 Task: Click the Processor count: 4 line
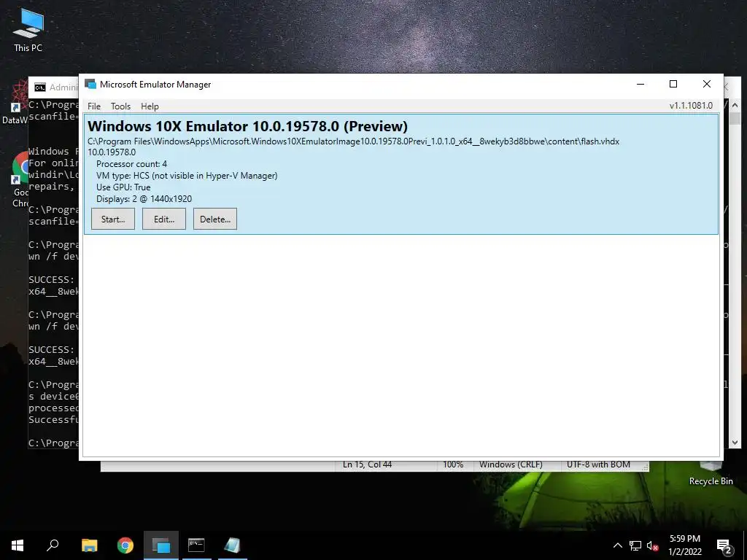[x=131, y=164]
